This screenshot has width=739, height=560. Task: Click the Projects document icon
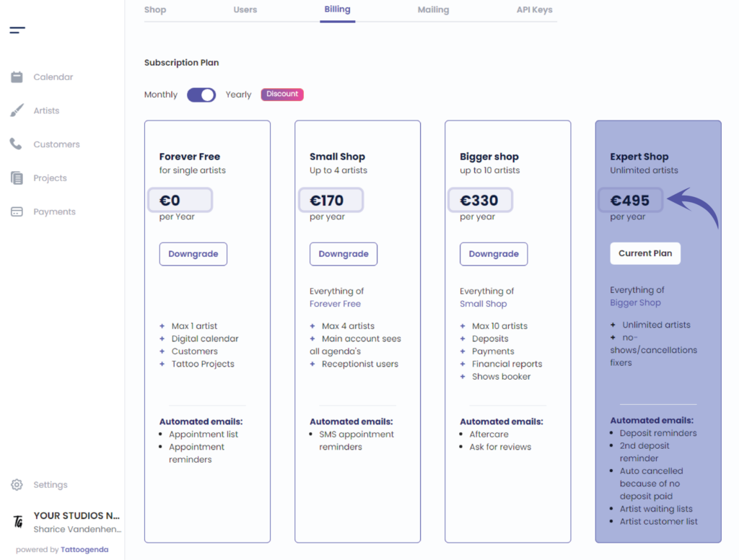click(x=17, y=178)
